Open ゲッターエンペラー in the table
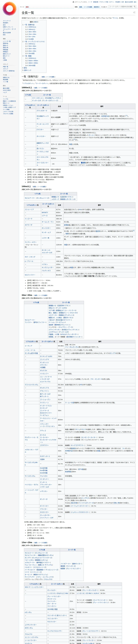 coord(43,125)
